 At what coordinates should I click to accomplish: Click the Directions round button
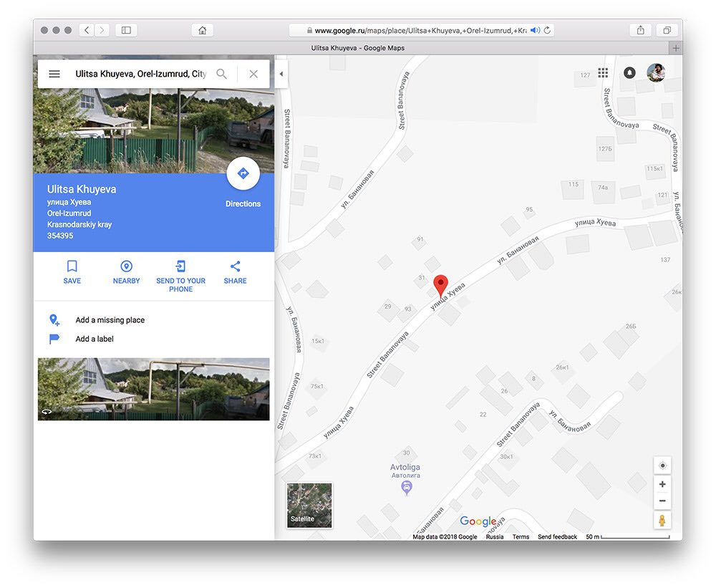[x=243, y=173]
